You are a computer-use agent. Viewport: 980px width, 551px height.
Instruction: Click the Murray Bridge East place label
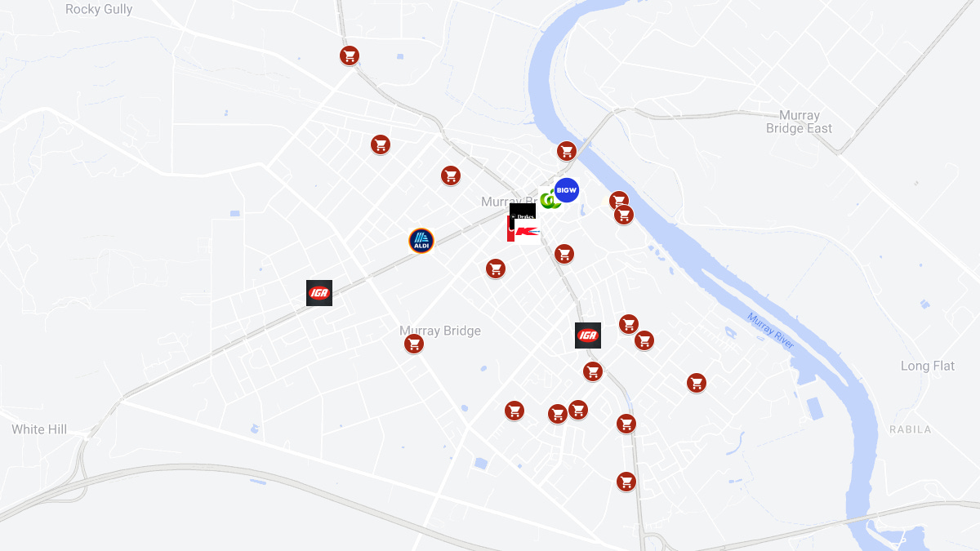[x=800, y=122]
